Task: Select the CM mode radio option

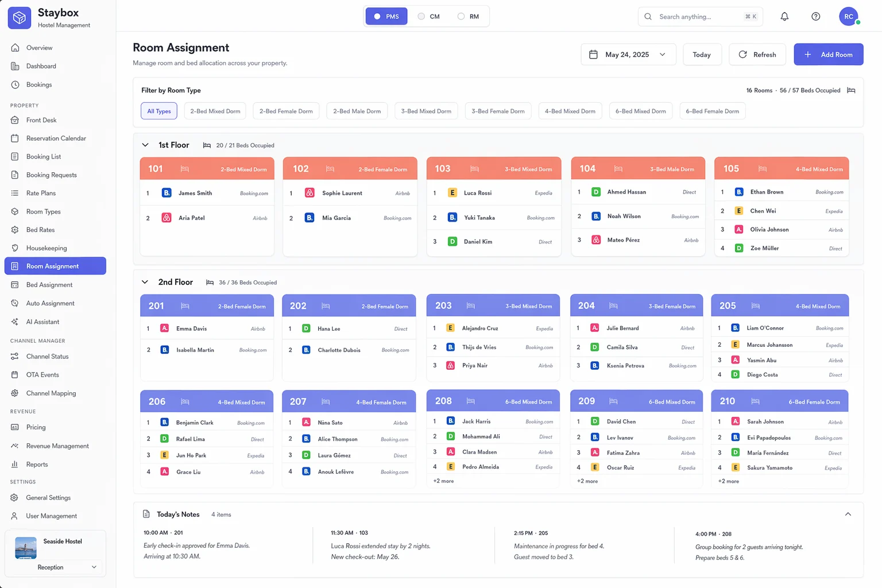Action: point(428,17)
